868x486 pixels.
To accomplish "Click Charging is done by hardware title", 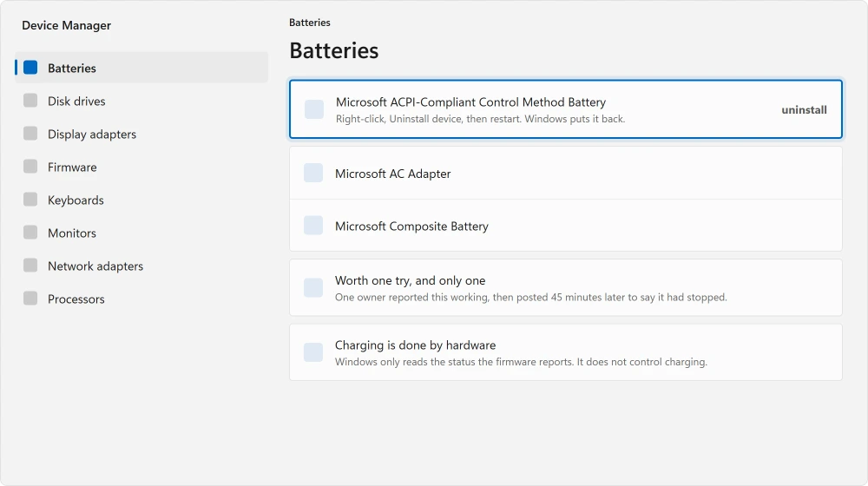I will 415,345.
